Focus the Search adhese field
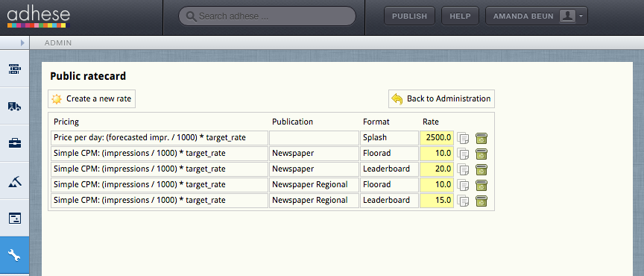Viewport: 644px width, 276px height. coord(267,16)
